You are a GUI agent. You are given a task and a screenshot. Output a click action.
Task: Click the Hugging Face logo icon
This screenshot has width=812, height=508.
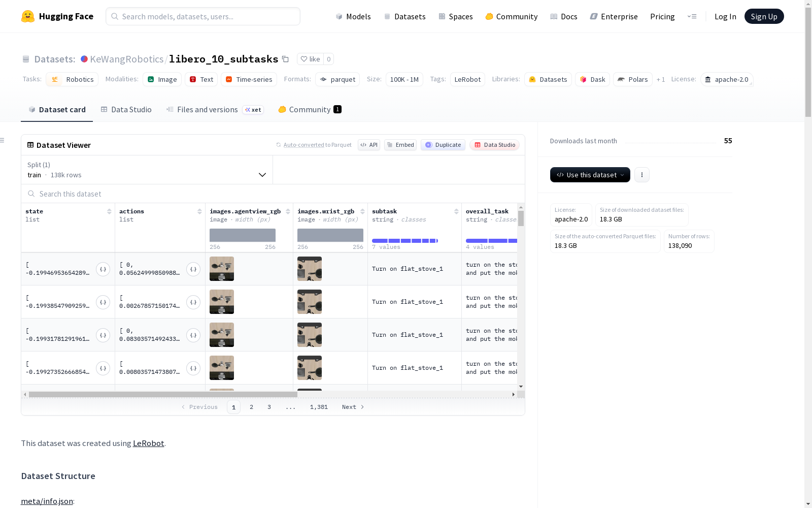tap(28, 16)
